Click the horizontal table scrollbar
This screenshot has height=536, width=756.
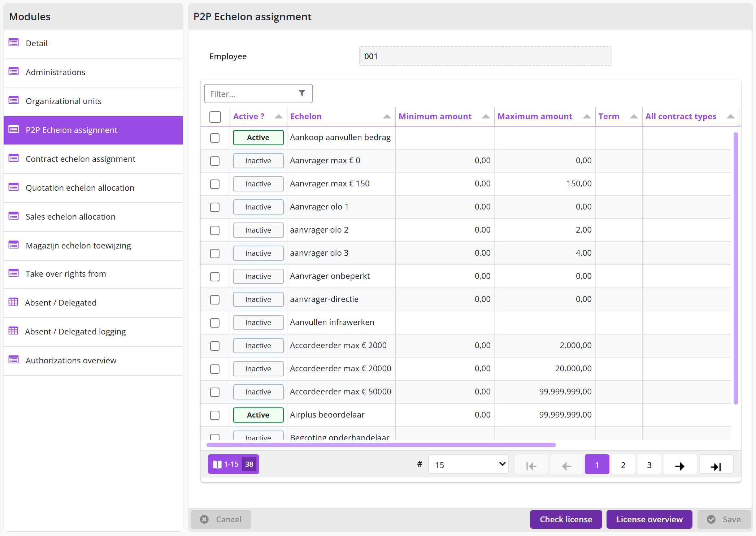(381, 445)
